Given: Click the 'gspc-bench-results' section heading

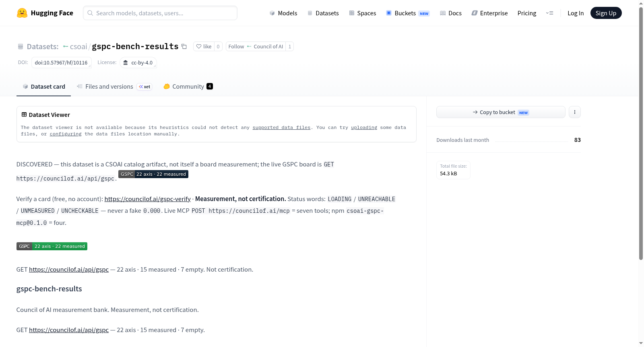Looking at the screenshot, I should pyautogui.click(x=49, y=289).
